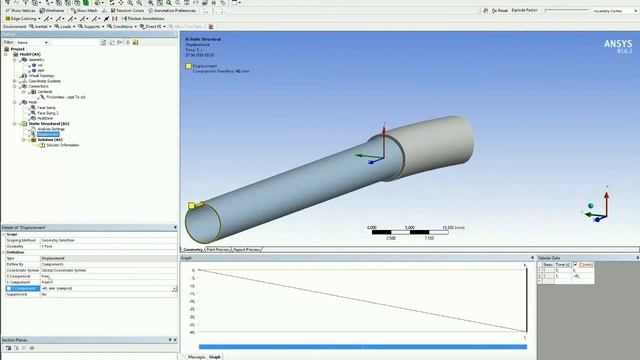Screen dimensions: 640x360
Task: Click the Scoping Method value field
Action: [x=109, y=240]
